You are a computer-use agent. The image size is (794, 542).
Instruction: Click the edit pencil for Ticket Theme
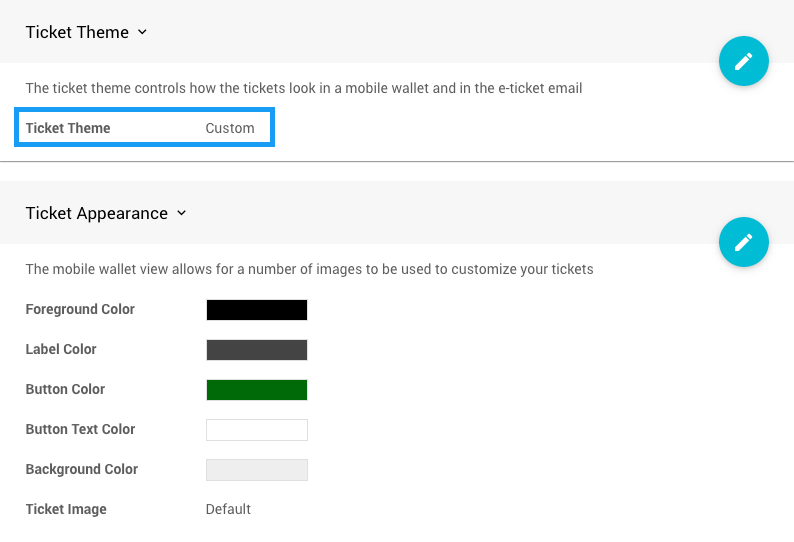click(x=743, y=61)
